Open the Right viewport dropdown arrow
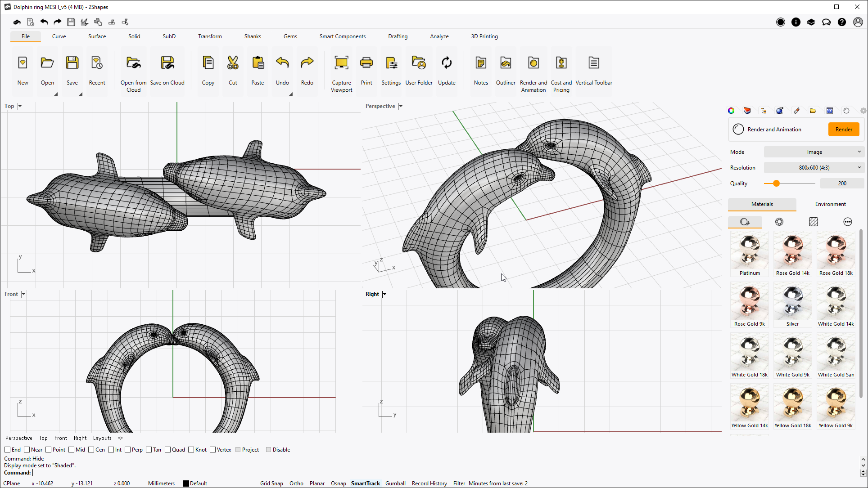This screenshot has width=868, height=488. 384,294
